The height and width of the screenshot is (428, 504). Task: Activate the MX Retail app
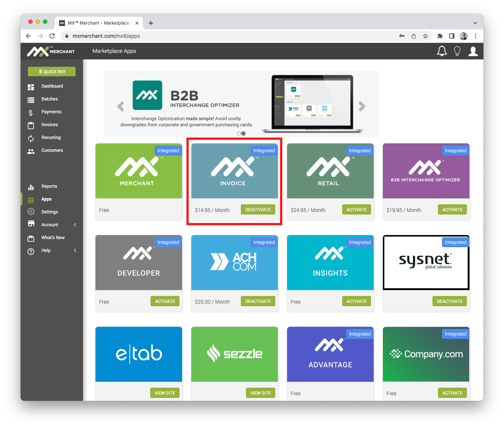coord(356,209)
